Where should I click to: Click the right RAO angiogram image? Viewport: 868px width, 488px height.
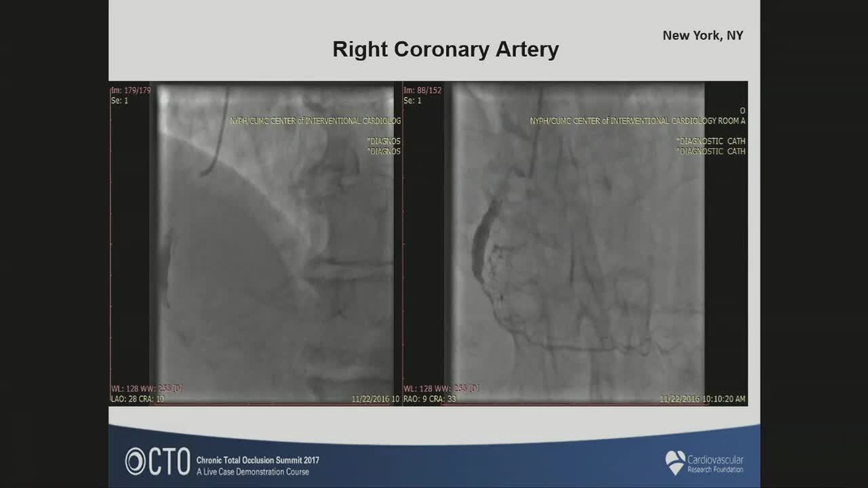(x=576, y=244)
